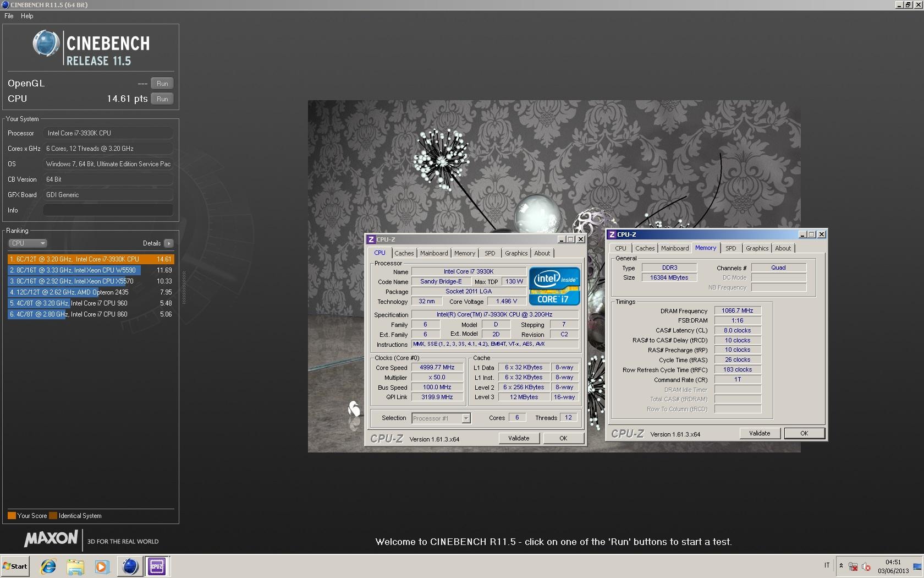Switch to About tab in left CPU-Z
Image resolution: width=924 pixels, height=578 pixels.
coord(542,253)
